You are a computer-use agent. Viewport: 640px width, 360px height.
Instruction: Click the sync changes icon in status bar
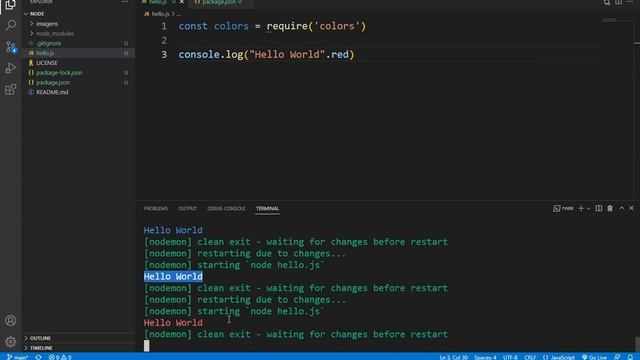point(38,357)
